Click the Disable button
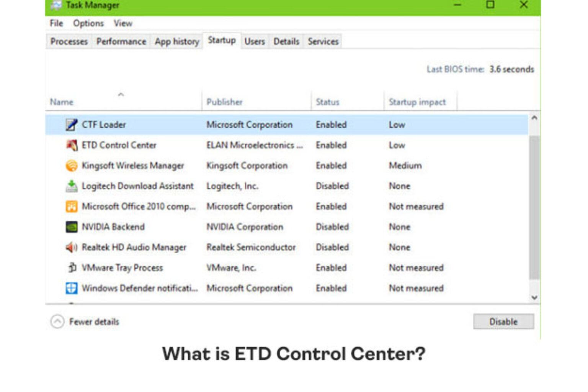Image resolution: width=588 pixels, height=392 pixels. point(503,321)
